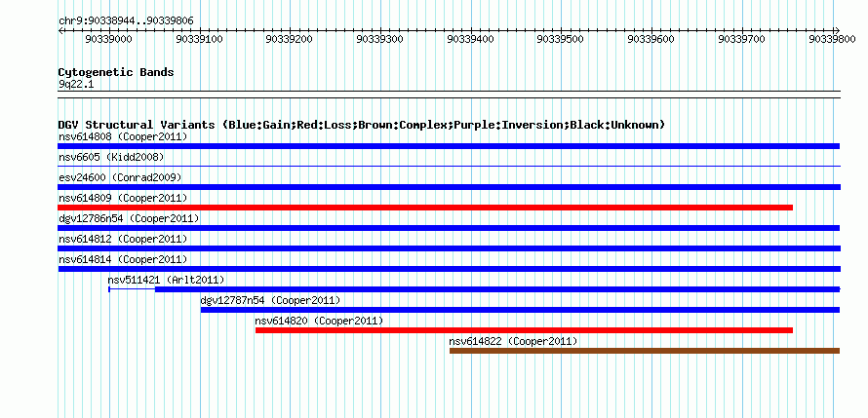The width and height of the screenshot is (868, 418).
Task: Click ruler position 90339600
Action: (651, 39)
